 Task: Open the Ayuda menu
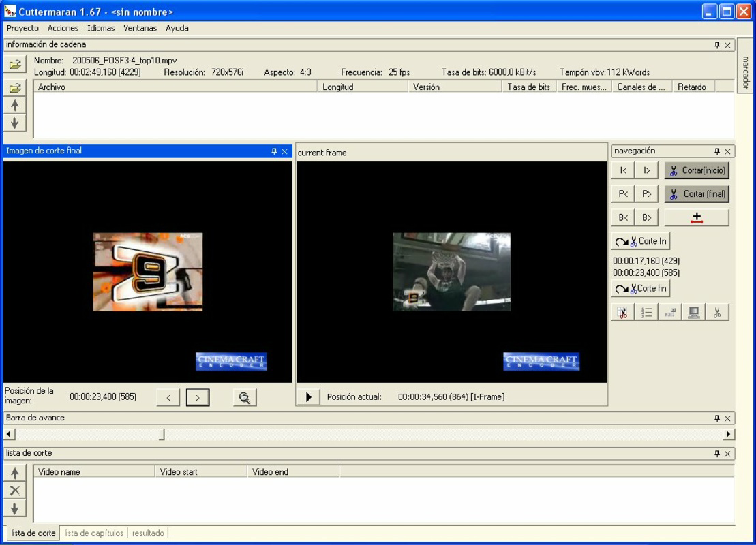[177, 28]
